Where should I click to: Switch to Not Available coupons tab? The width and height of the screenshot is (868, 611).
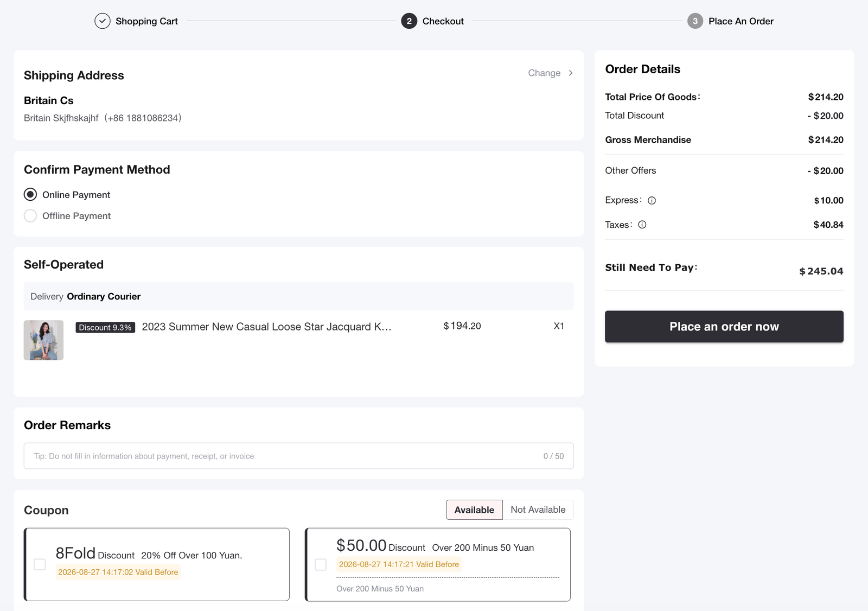(x=538, y=510)
